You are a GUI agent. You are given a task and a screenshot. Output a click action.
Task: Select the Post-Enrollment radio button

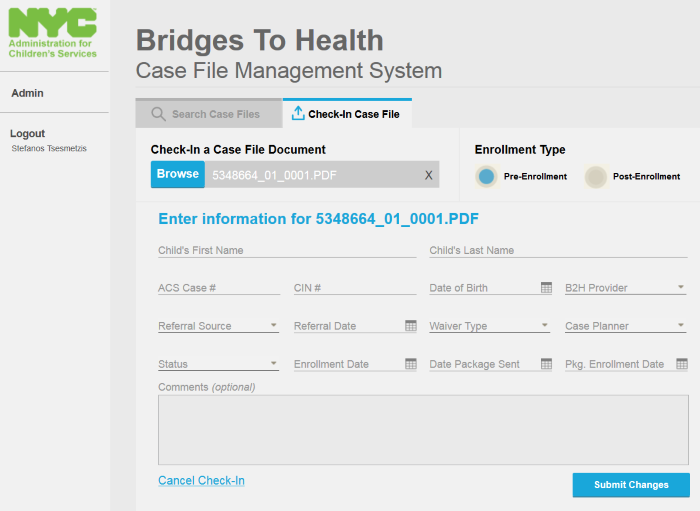(x=596, y=177)
